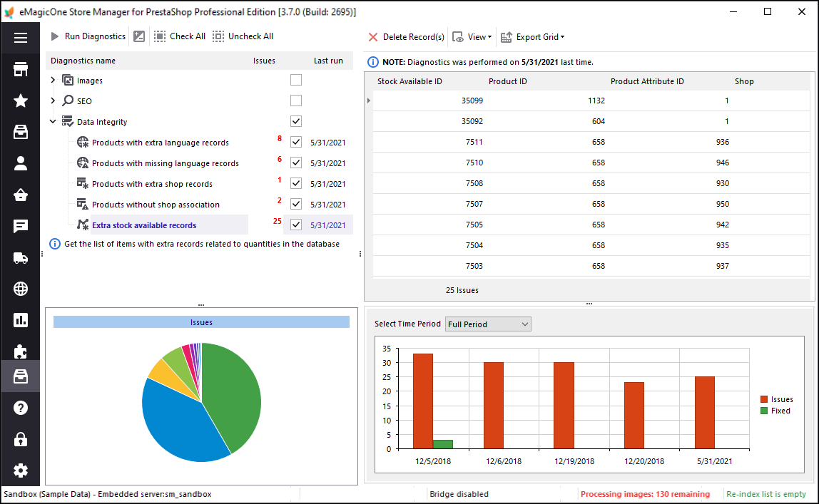819x504 pixels.
Task: Click the SEO magnifier icon
Action: (x=67, y=101)
